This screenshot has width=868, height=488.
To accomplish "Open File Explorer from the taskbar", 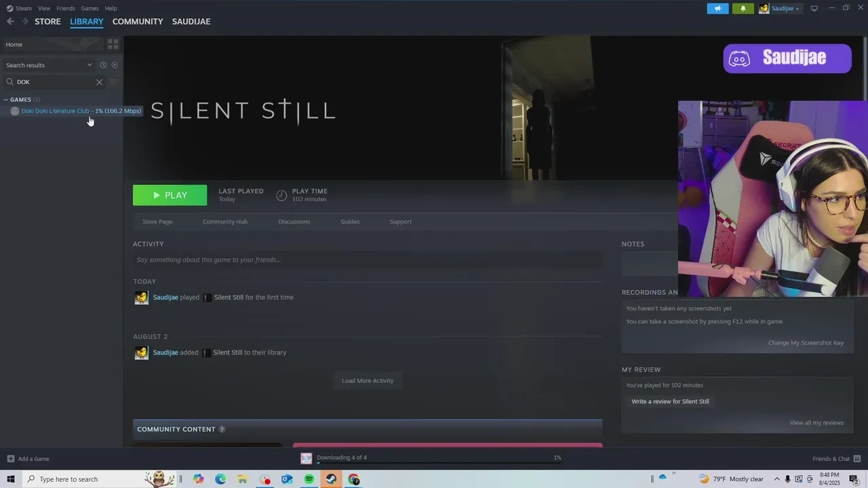I will pyautogui.click(x=242, y=479).
